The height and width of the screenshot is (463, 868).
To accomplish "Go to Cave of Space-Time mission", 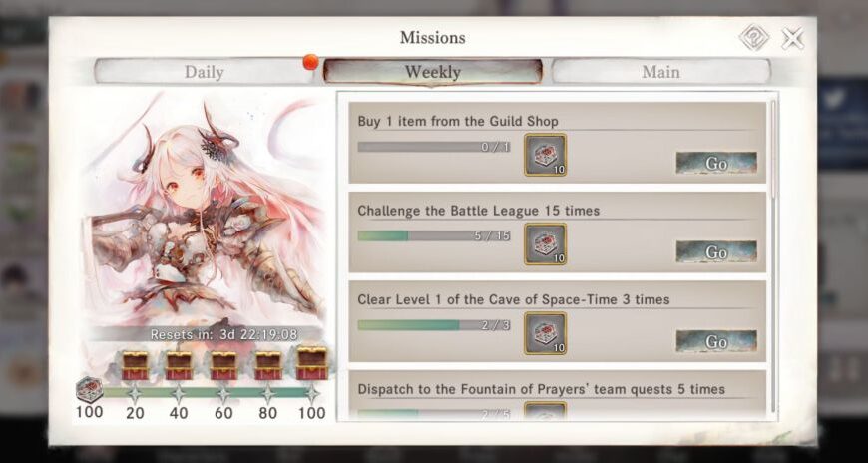I will pyautogui.click(x=716, y=341).
